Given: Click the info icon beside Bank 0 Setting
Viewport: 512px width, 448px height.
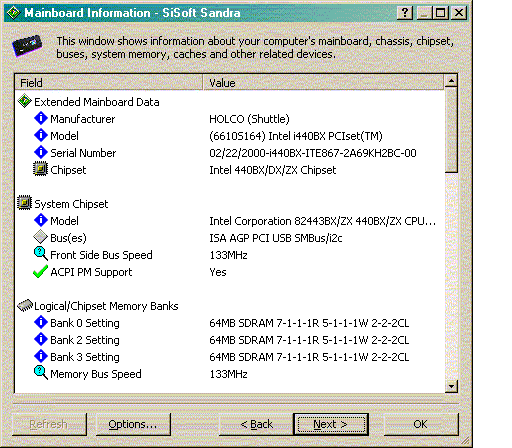Looking at the screenshot, I should pyautogui.click(x=41, y=322).
